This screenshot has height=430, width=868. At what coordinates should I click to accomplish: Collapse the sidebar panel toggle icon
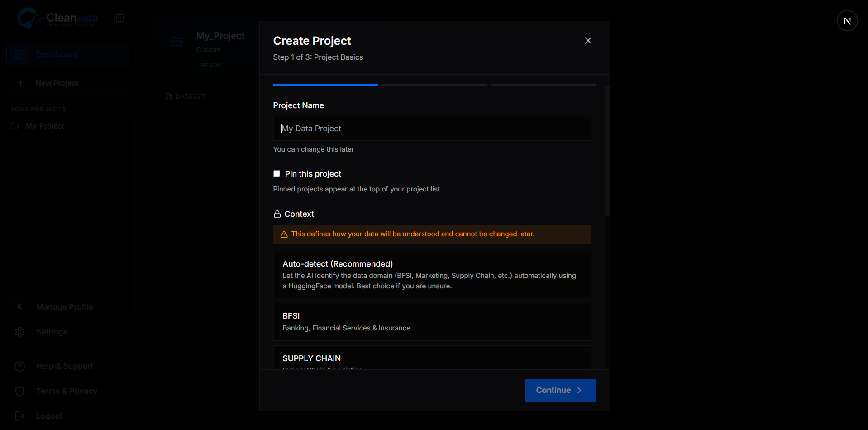[x=120, y=18]
